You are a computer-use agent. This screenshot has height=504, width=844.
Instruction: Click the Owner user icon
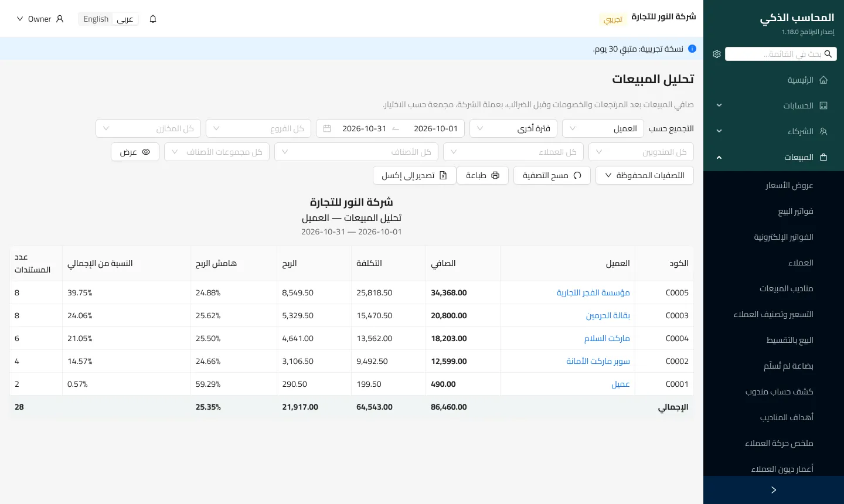click(x=60, y=19)
